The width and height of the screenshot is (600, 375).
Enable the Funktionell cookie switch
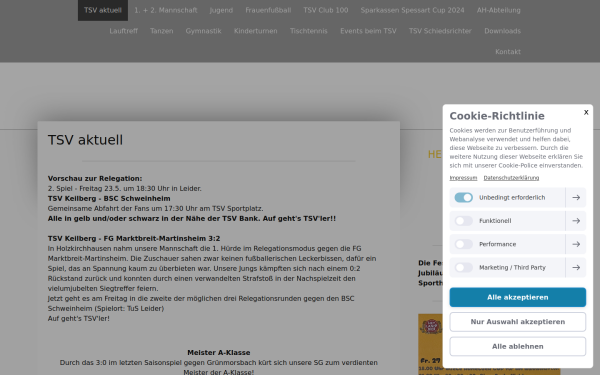tap(463, 221)
